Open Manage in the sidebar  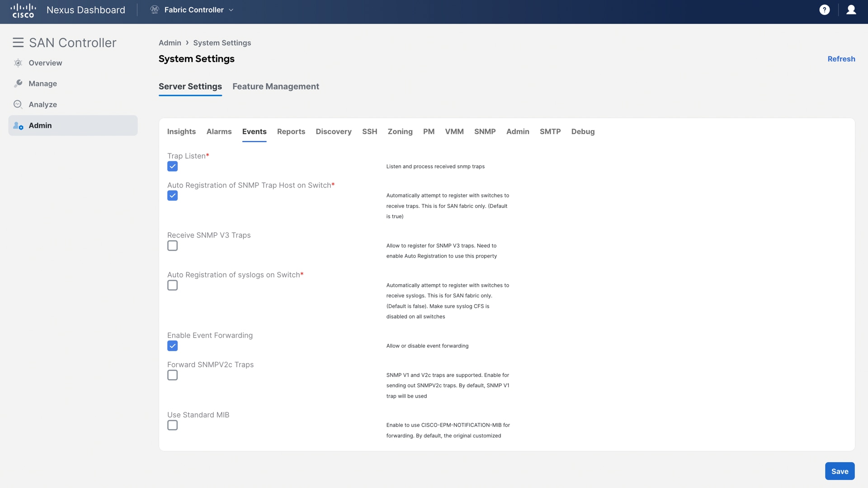[x=43, y=84]
